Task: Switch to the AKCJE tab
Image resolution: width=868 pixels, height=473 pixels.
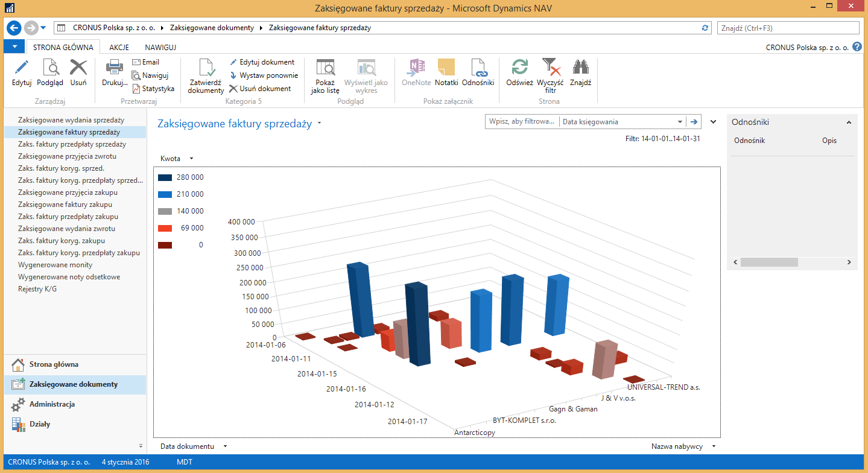Action: [x=119, y=47]
